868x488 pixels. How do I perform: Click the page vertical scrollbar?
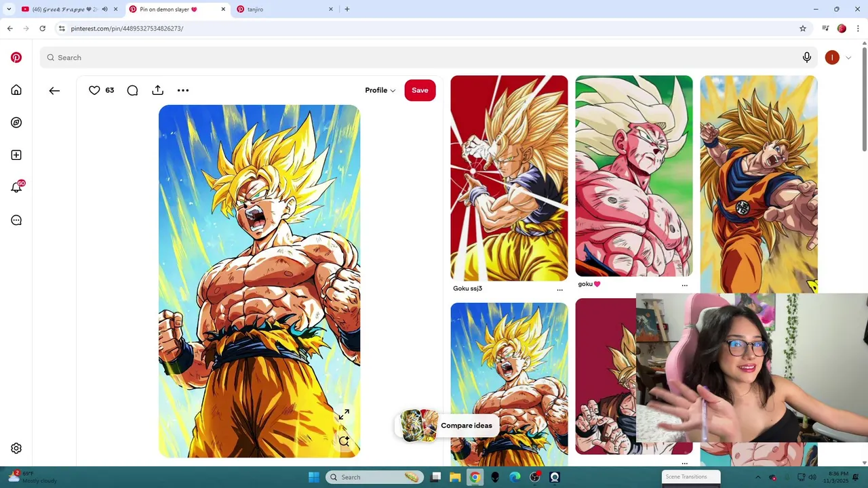point(865,100)
